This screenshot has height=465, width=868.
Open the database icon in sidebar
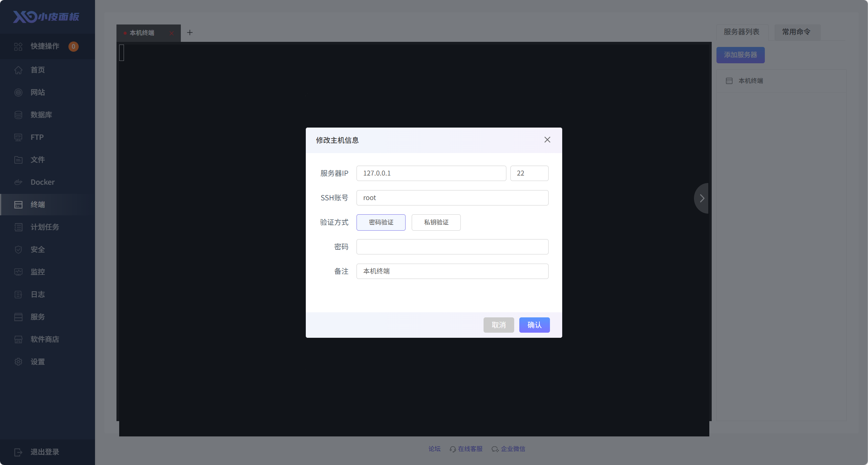[18, 115]
